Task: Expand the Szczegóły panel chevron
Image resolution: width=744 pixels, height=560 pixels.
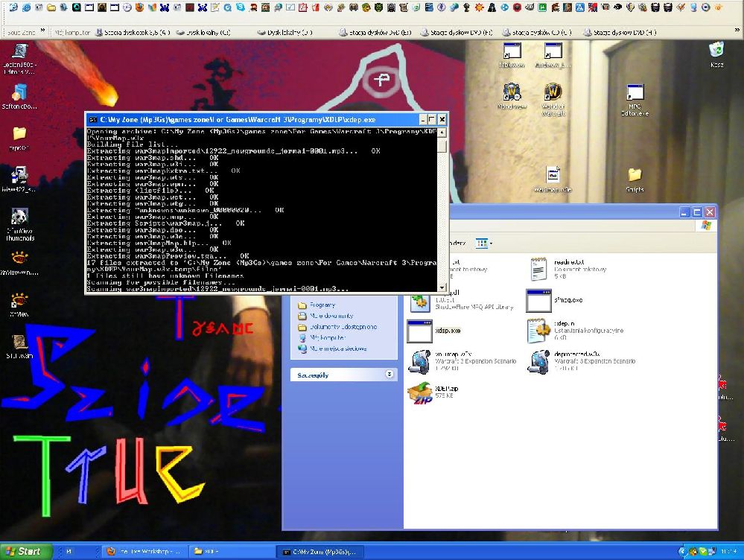Action: (x=389, y=375)
